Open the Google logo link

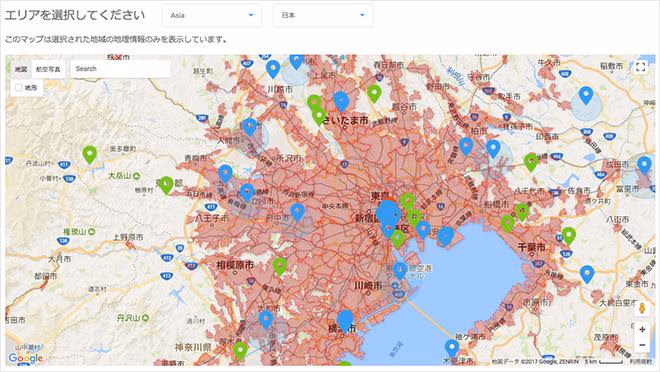[x=26, y=358]
